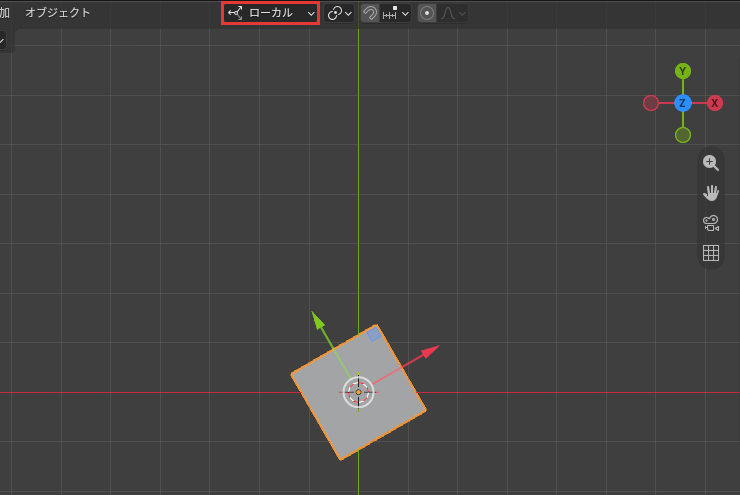
Task: Toggle proportional editing
Action: click(427, 13)
